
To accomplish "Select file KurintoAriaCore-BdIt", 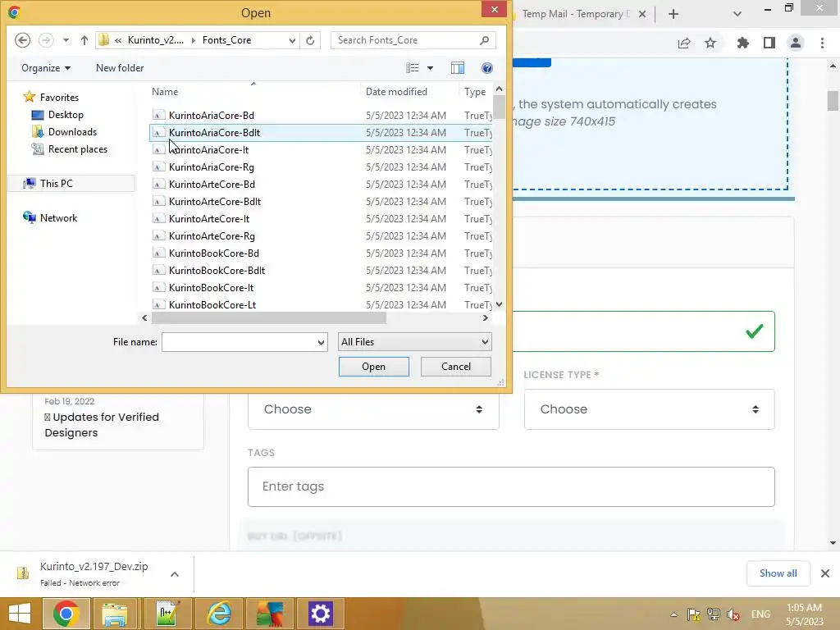I will click(321, 132).
